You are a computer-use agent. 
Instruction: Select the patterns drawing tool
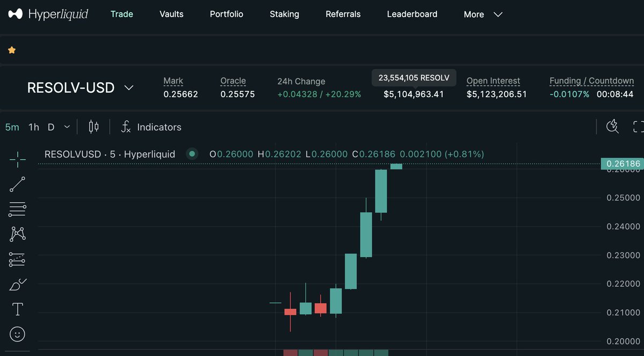click(x=17, y=234)
